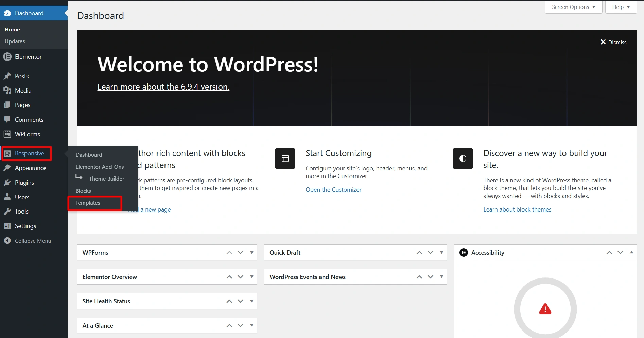Image resolution: width=644 pixels, height=338 pixels.
Task: Click the WordPress Events and News title
Action: pyautogui.click(x=308, y=277)
